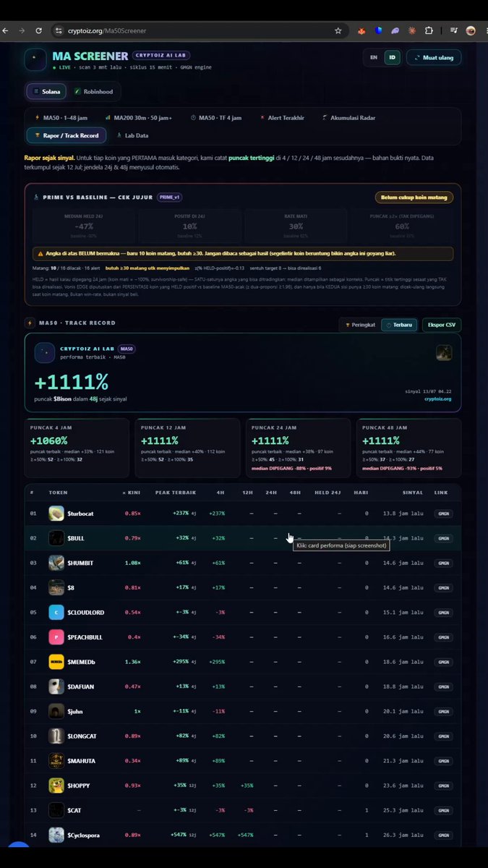Open the MA50 · TF 4 jam tab
Screen dimensions: 488x868
point(216,117)
